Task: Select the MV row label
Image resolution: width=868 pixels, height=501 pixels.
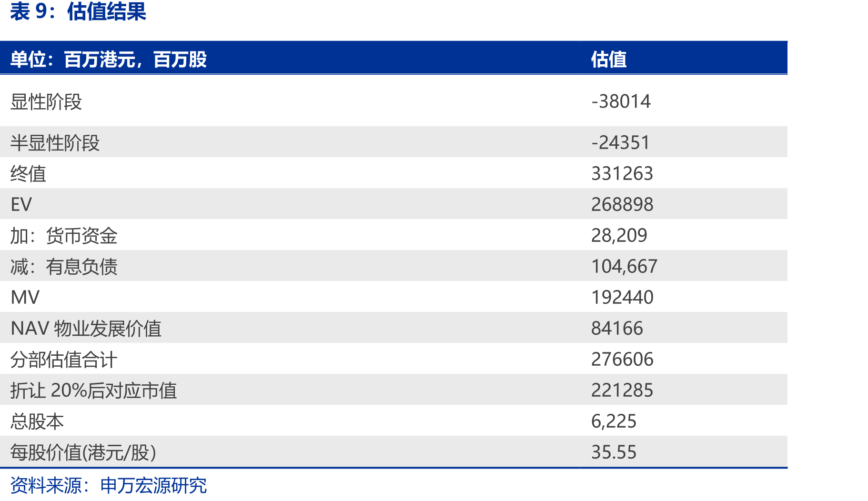Action: pos(25,297)
